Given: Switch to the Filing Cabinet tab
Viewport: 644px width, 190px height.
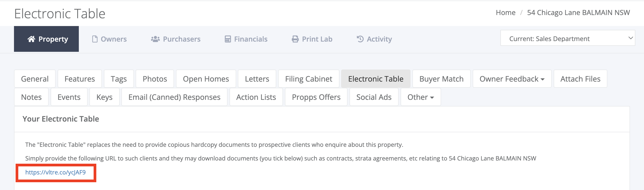Looking at the screenshot, I should pos(309,79).
